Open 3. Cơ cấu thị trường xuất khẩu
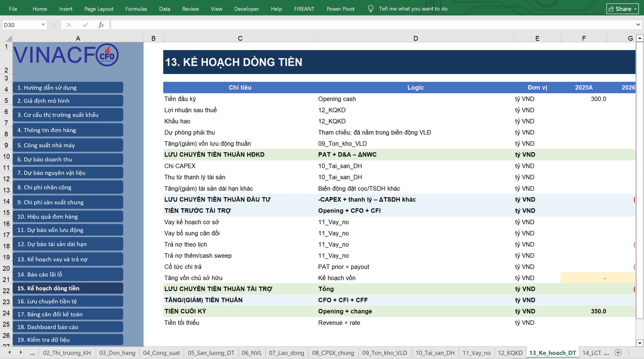Screen dimensions: 644x359 click(68, 115)
